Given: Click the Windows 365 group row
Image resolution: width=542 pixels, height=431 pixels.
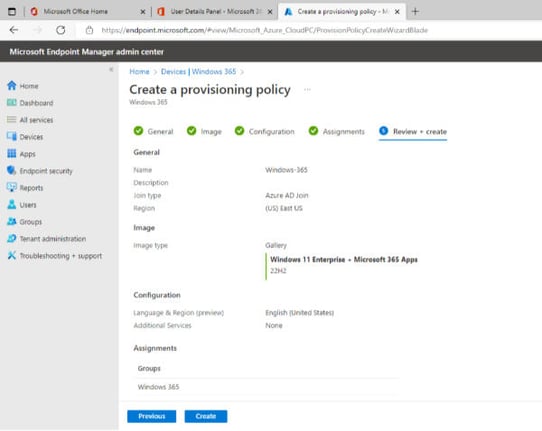Looking at the screenshot, I should (266, 387).
